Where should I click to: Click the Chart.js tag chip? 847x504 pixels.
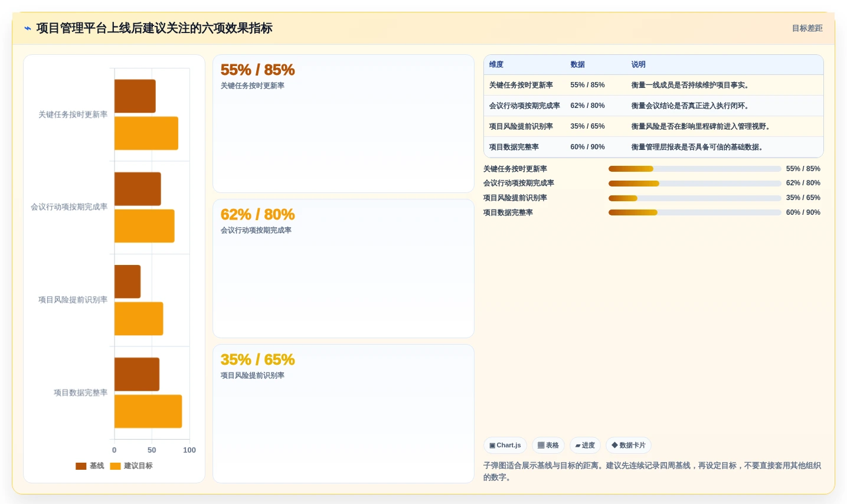tap(505, 446)
